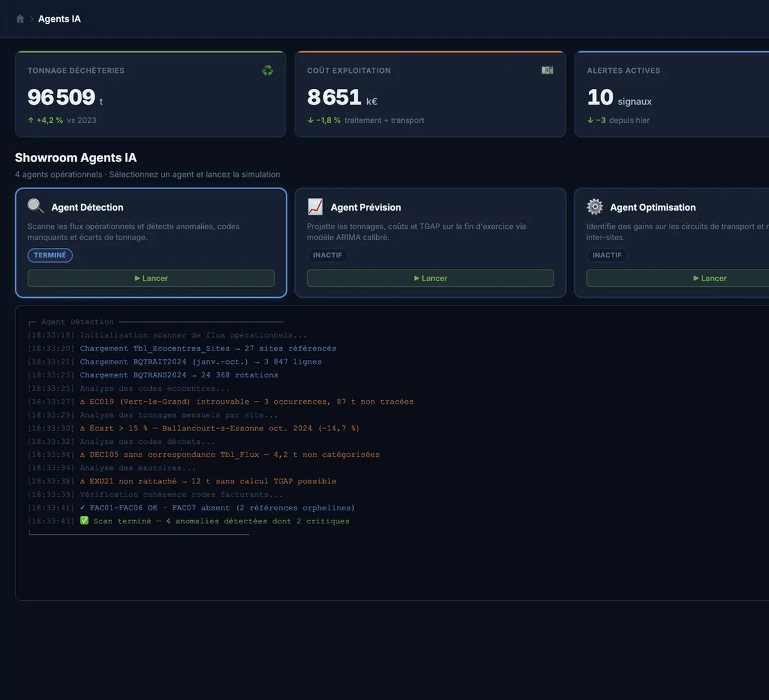The image size is (769, 700).
Task: Click the Initialisation scanner log line
Action: click(x=167, y=335)
